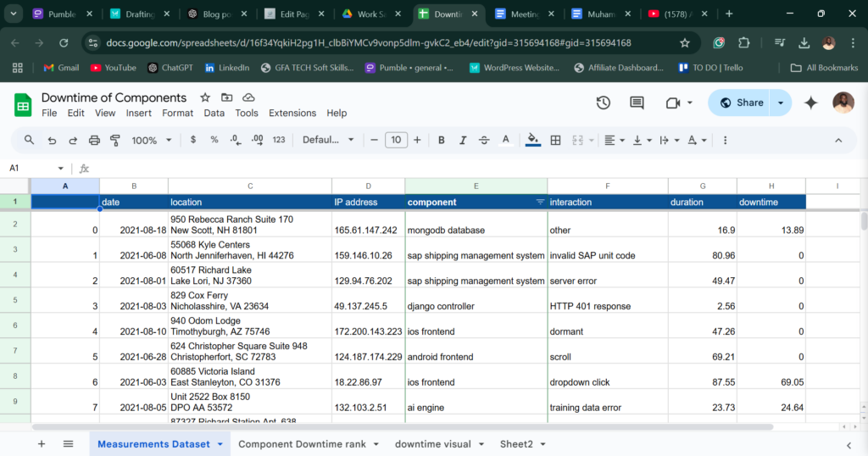The image size is (868, 456).
Task: Add a new sheet with plus button
Action: point(41,443)
